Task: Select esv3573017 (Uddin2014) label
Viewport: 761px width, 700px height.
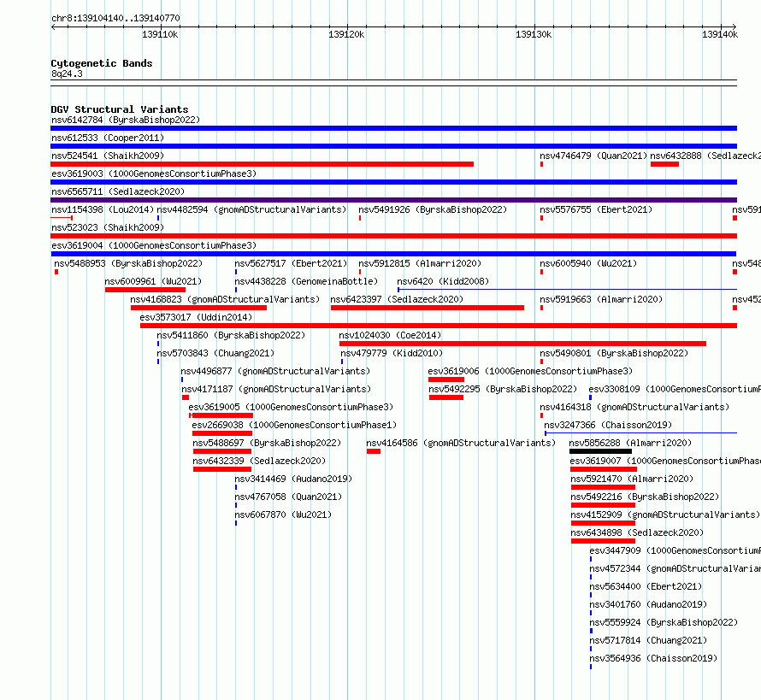Action: point(196,317)
